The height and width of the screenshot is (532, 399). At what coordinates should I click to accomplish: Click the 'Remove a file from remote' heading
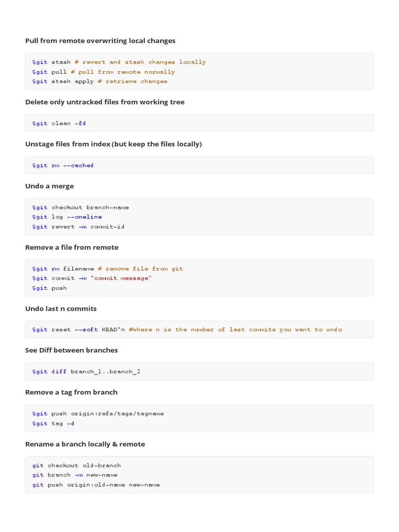click(72, 247)
